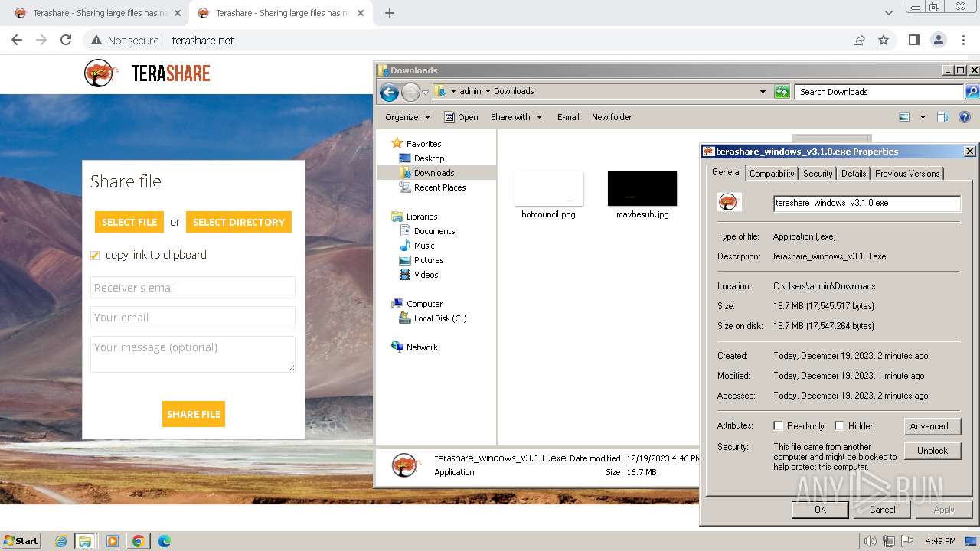Change view icon in Explorer toolbar
Viewport: 980px width, 551px height.
point(904,117)
